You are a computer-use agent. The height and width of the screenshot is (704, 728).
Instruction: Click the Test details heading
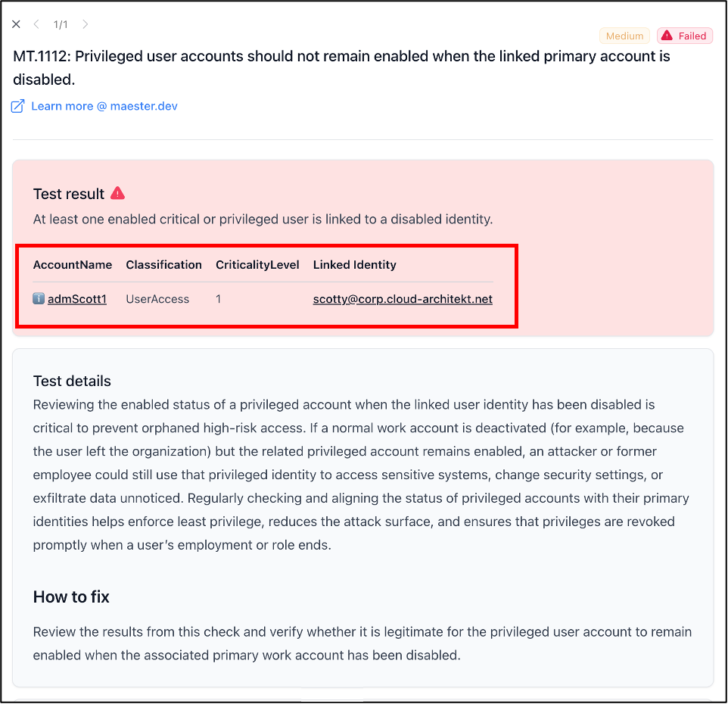[72, 381]
